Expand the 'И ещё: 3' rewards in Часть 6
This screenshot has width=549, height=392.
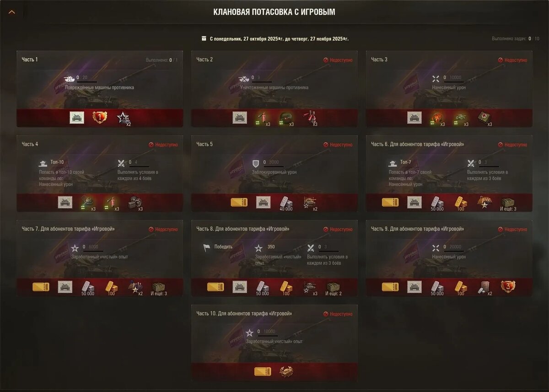(x=509, y=204)
